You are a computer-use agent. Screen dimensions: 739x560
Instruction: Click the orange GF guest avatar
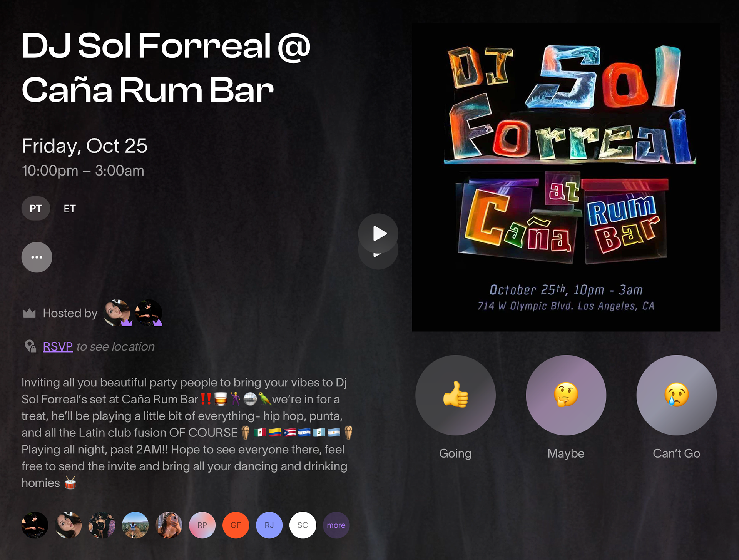coord(236,525)
